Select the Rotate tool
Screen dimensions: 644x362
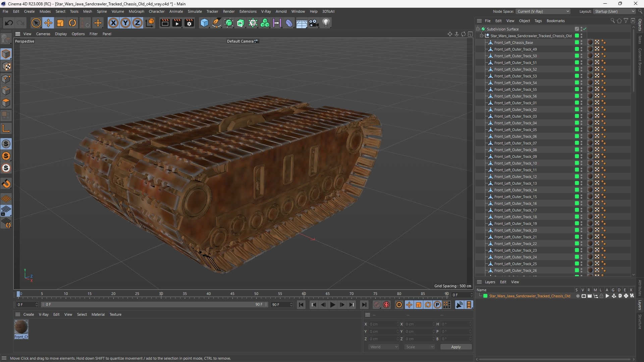(72, 23)
